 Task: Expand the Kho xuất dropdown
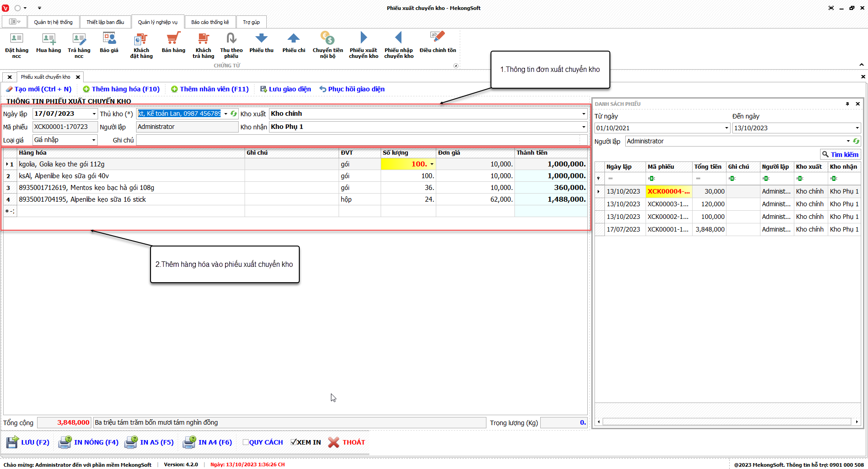(583, 114)
